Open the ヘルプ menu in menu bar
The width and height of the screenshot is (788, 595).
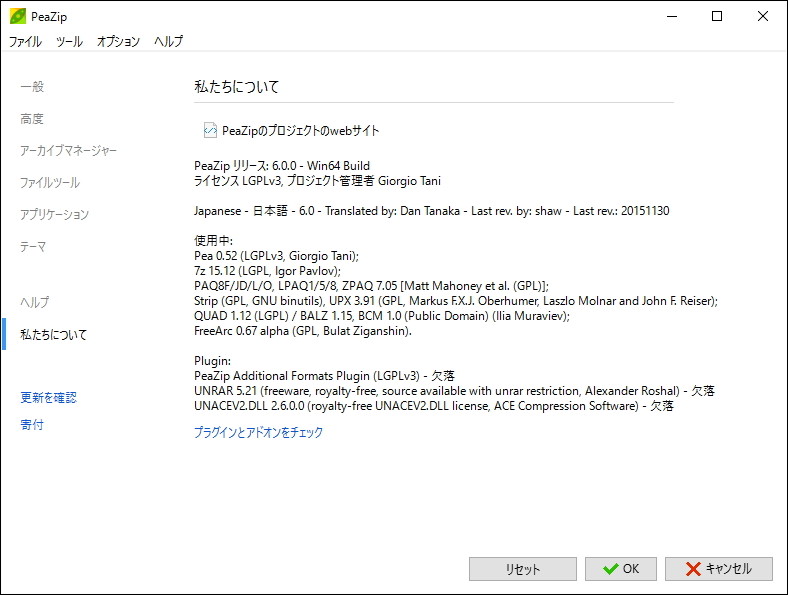(x=168, y=41)
